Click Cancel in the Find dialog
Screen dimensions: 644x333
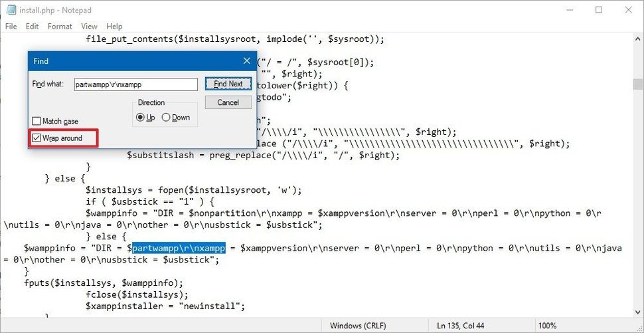pyautogui.click(x=228, y=102)
